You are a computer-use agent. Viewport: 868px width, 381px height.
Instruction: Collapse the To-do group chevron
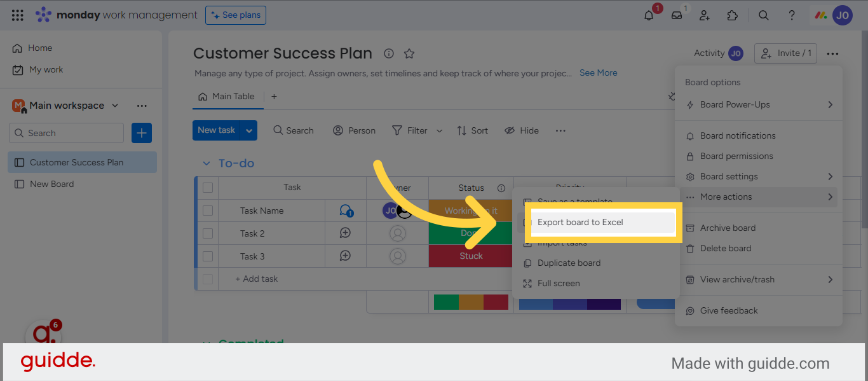pos(206,163)
